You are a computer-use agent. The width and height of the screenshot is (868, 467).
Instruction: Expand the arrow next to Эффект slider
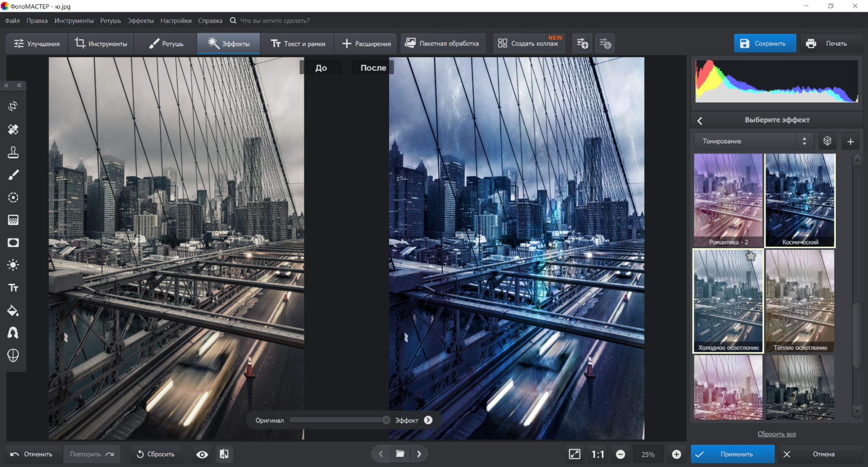tap(428, 420)
